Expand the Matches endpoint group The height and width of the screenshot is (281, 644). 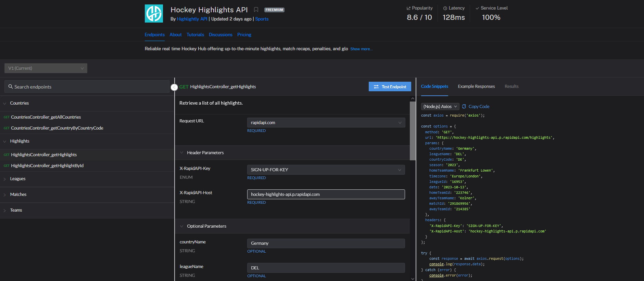click(x=5, y=195)
